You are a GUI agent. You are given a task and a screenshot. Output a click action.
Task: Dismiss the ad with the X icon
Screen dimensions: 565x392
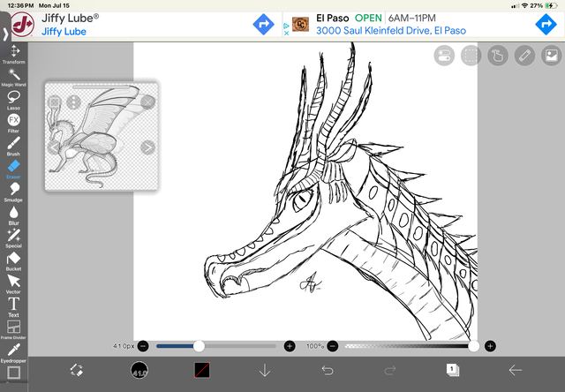(x=286, y=33)
